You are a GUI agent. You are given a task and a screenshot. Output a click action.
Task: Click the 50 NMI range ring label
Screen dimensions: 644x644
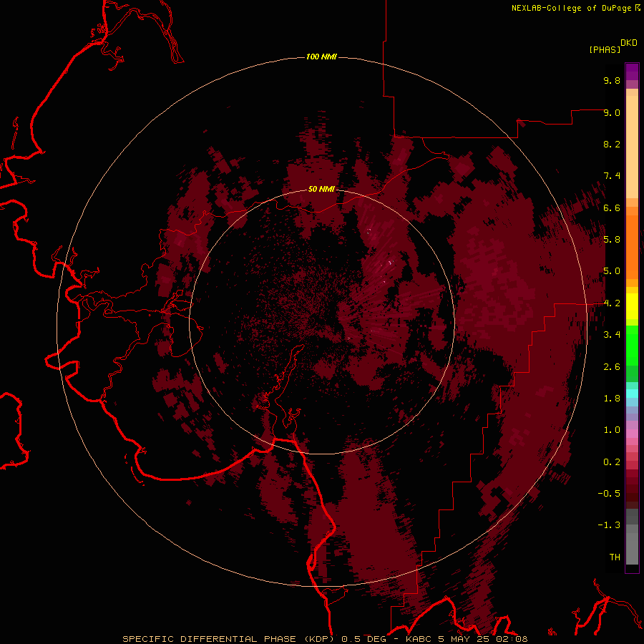tap(321, 189)
